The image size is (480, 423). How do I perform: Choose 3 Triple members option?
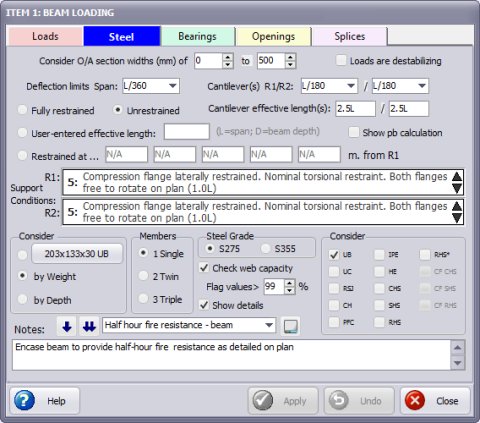143,298
